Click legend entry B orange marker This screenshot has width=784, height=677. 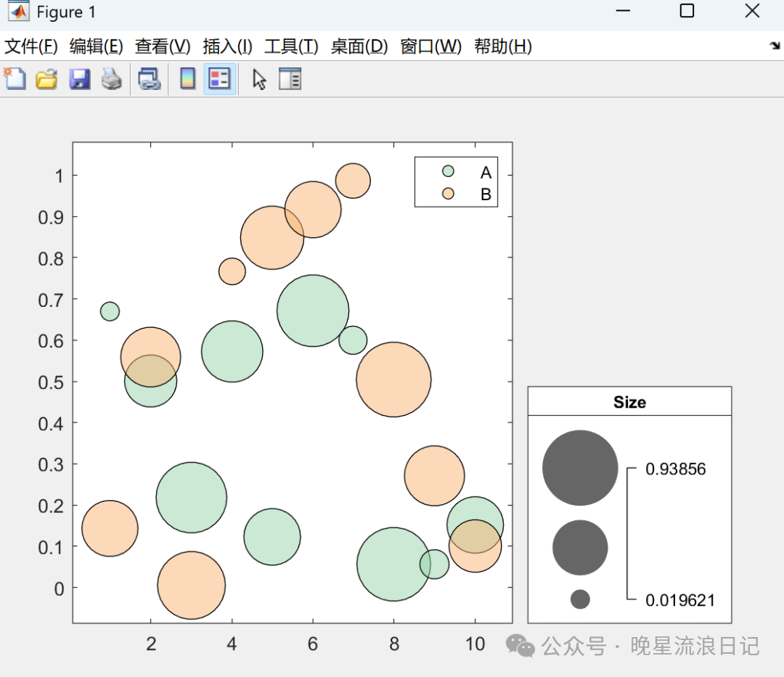(x=448, y=193)
